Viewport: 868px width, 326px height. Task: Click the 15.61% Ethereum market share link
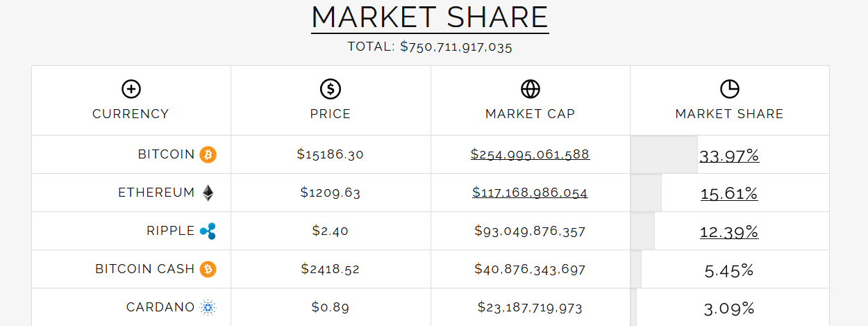coord(729,194)
